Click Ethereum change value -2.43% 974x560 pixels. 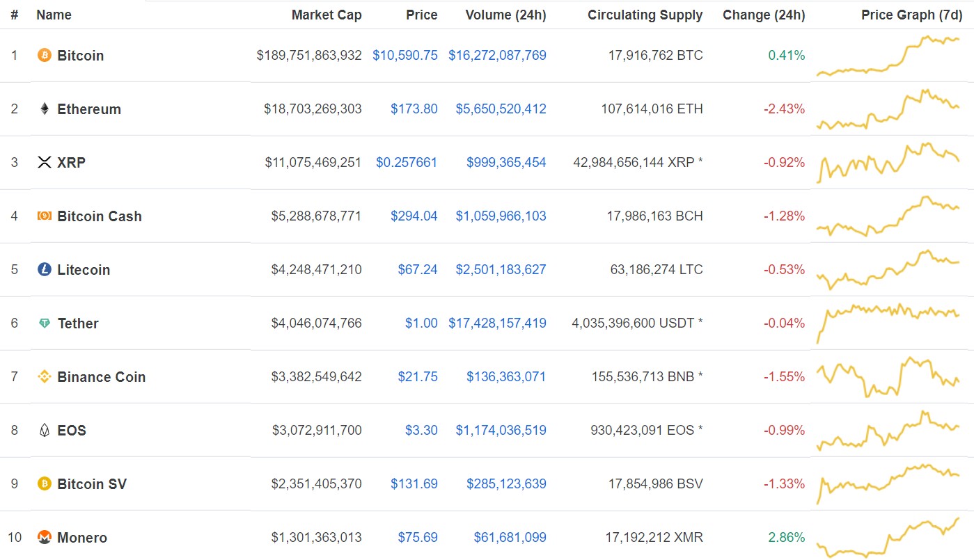(785, 109)
